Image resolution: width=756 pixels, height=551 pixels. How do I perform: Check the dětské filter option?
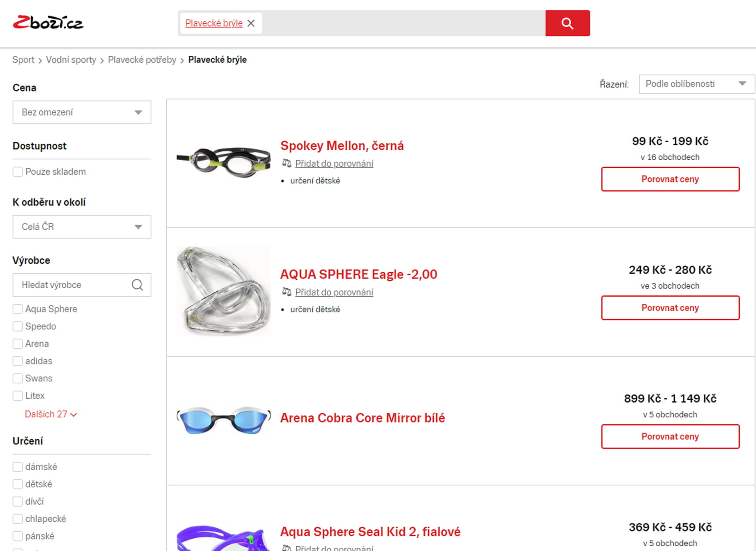point(17,484)
